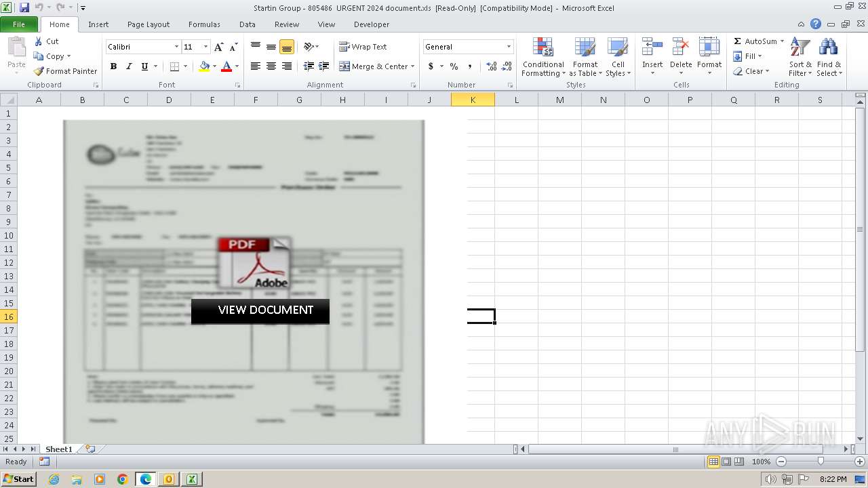Click Merge & Center button

(x=374, y=66)
